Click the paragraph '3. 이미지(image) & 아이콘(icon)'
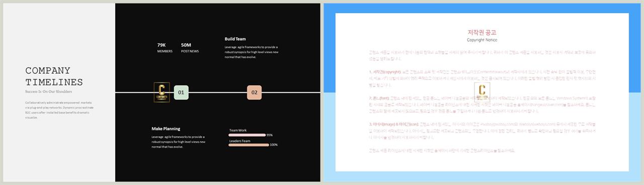Screen dimensions: 644x185 482,131
